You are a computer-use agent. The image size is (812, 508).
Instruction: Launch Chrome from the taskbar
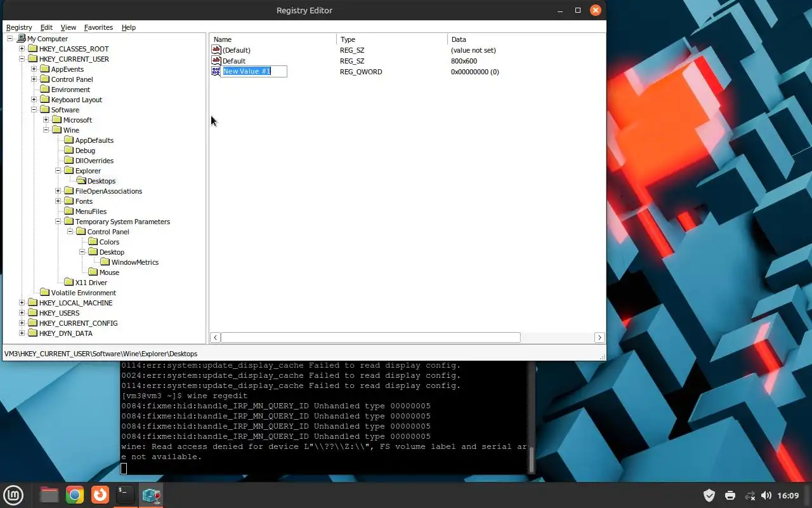click(x=75, y=495)
